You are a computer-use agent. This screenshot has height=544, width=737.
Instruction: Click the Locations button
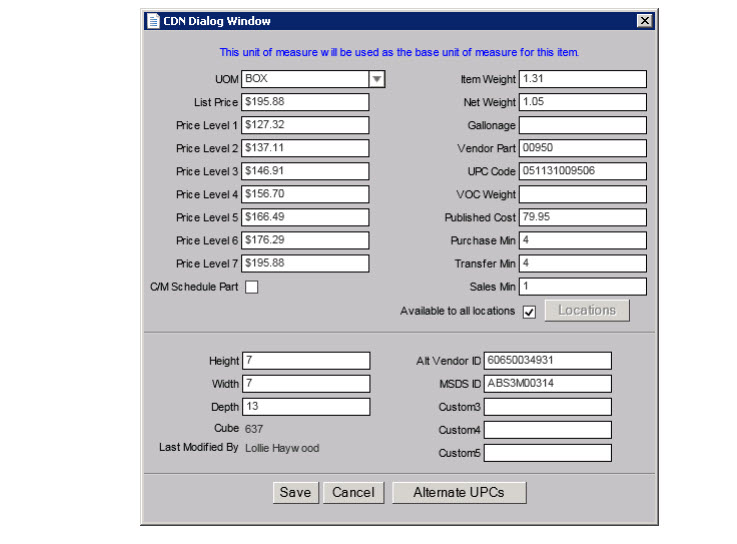pyautogui.click(x=586, y=311)
